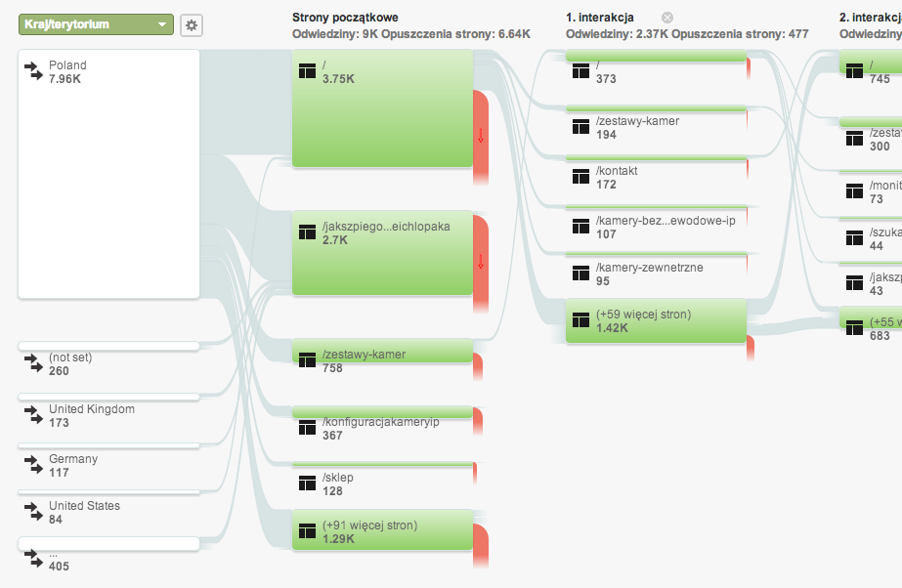
Task: Click page icon for /kamery-zewnetrzne node
Action: (x=581, y=274)
